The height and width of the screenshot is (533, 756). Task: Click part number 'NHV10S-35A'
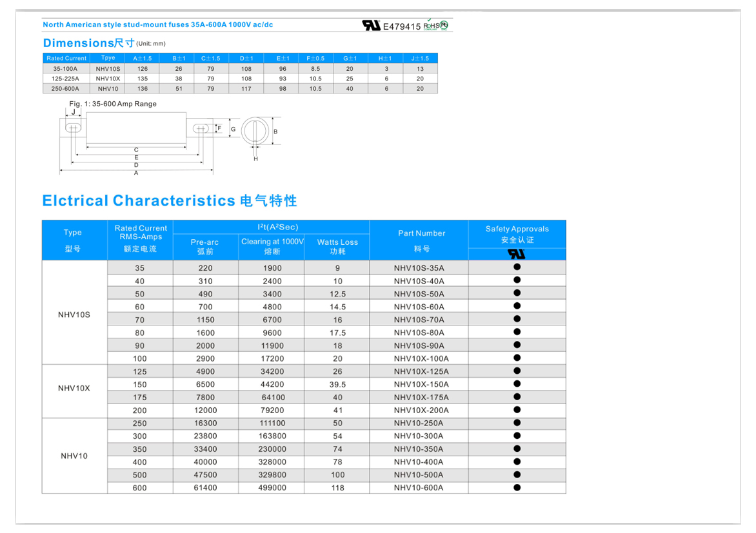(419, 268)
